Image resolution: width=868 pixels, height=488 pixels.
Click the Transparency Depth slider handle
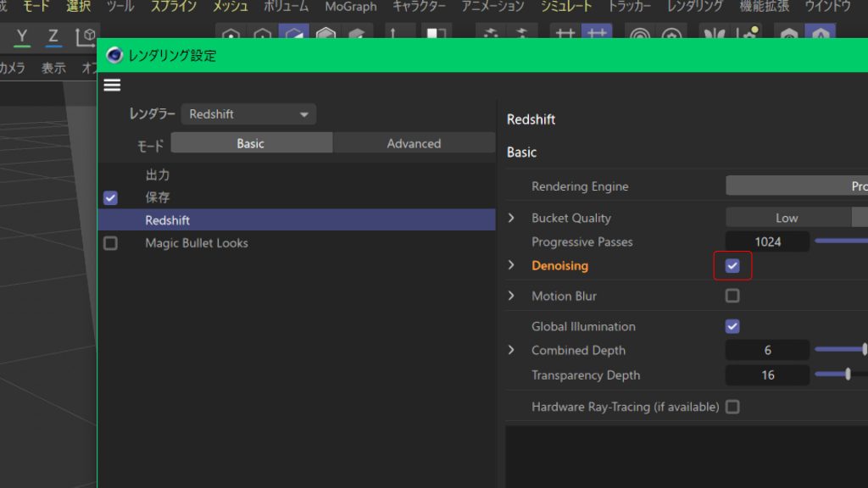[x=848, y=374]
